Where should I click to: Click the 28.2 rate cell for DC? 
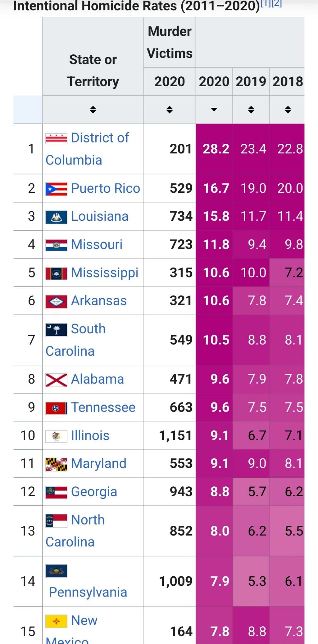pyautogui.click(x=216, y=149)
